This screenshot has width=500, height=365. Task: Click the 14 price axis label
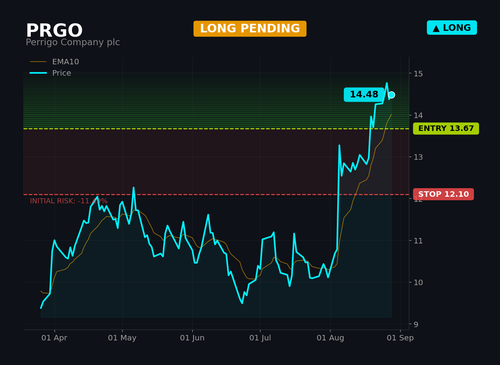pyautogui.click(x=418, y=115)
